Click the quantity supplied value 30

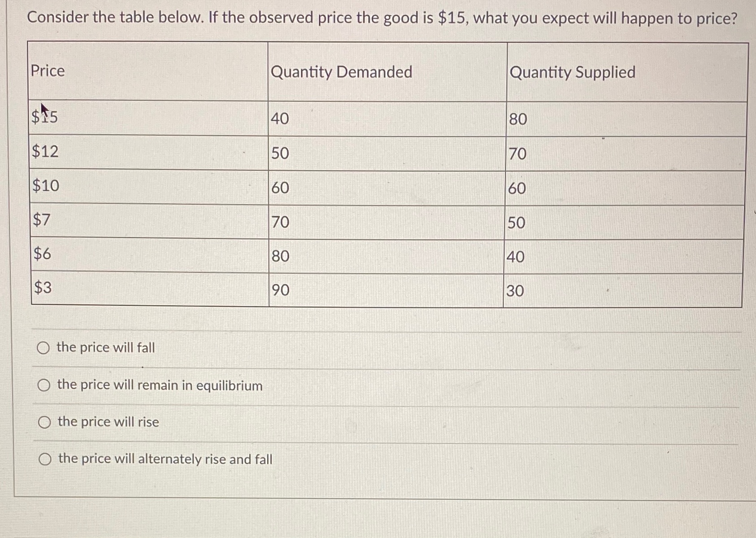coord(517,291)
